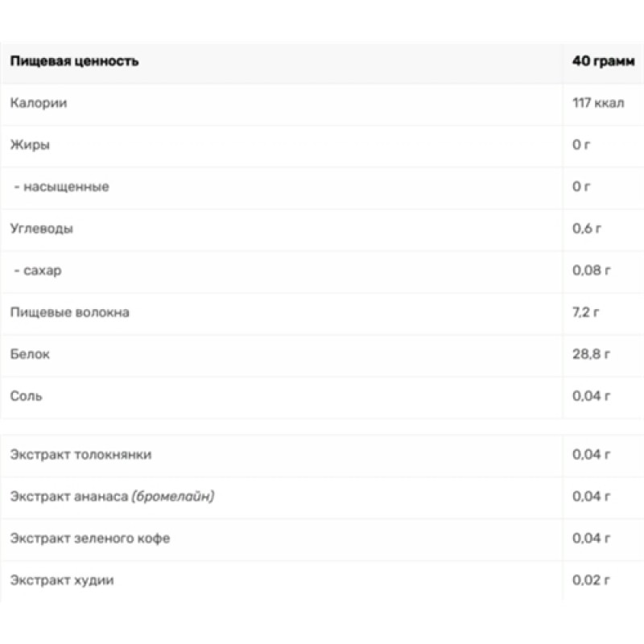644x644 pixels.
Task: Select the "Белок" row label
Action: [x=31, y=354]
